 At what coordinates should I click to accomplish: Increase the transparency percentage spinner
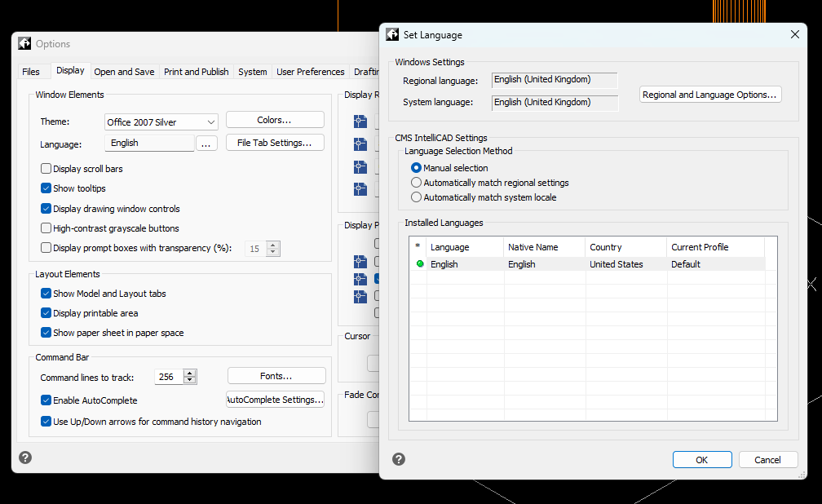pos(272,245)
